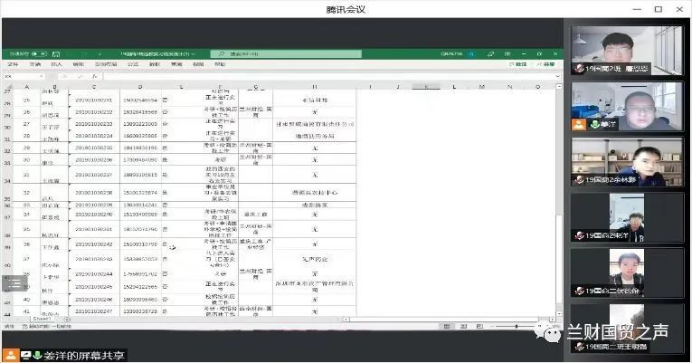Viewport: 693px width, 363px height.
Task: Click the fx Insert Function icon
Action: coord(94,76)
